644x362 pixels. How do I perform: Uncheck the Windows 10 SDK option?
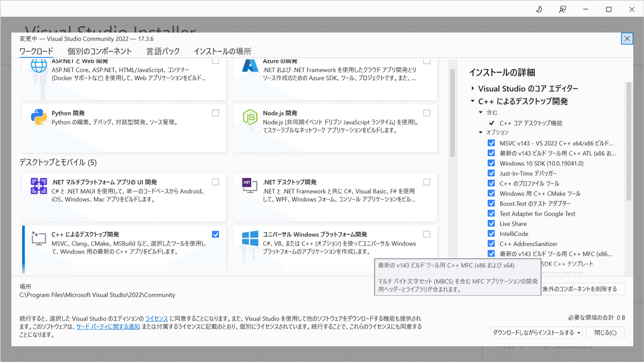click(491, 164)
